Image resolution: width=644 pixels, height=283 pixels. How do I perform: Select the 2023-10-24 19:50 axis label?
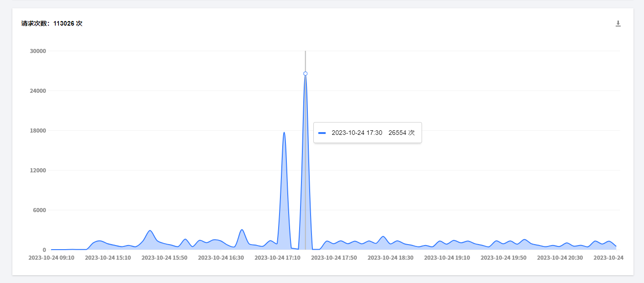tap(503, 258)
